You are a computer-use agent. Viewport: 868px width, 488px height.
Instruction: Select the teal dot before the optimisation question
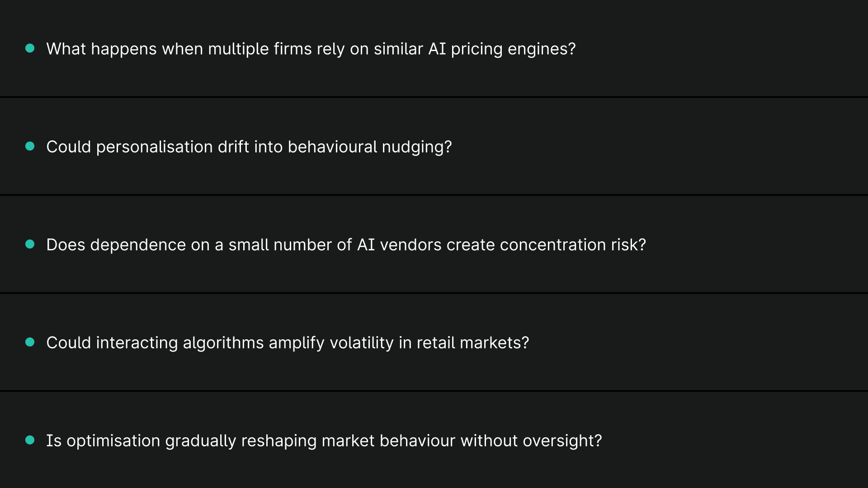[x=30, y=440]
